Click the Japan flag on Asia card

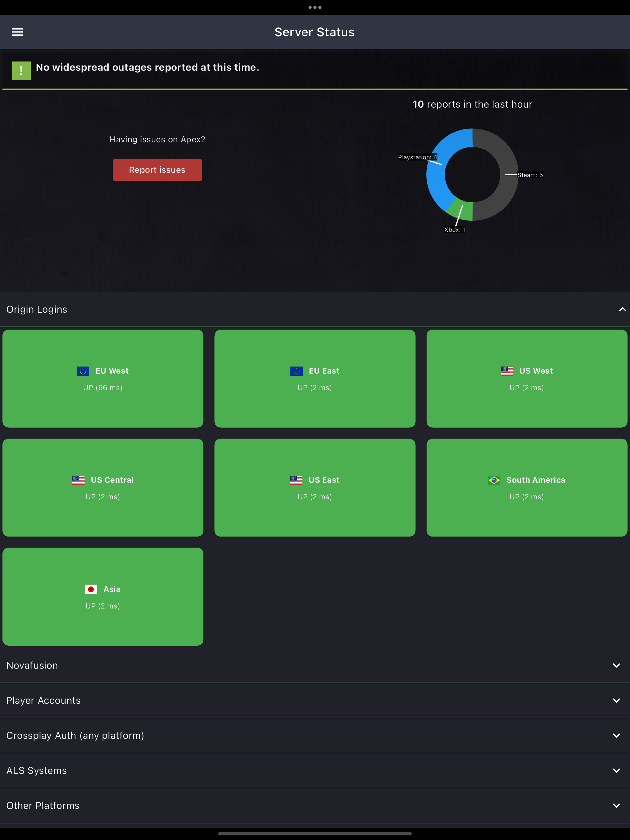[x=91, y=589]
